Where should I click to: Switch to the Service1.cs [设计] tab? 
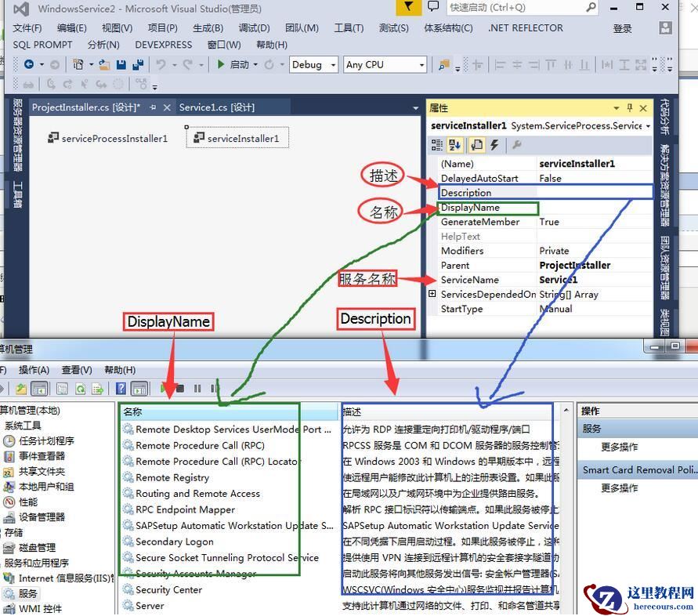[x=217, y=107]
